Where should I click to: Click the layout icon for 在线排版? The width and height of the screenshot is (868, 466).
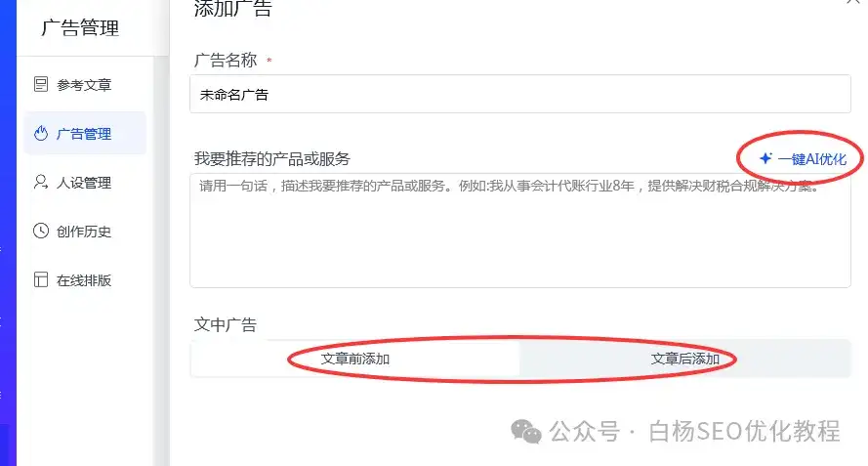[41, 279]
